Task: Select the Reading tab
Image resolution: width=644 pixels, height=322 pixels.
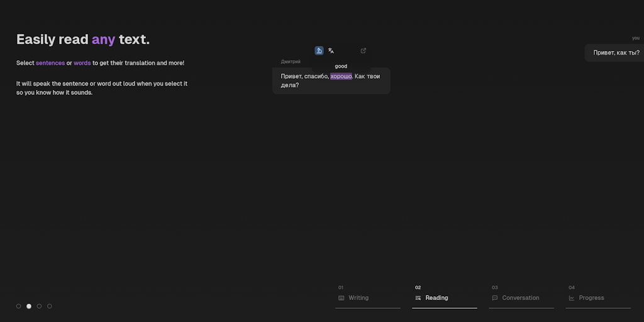Action: (x=445, y=297)
